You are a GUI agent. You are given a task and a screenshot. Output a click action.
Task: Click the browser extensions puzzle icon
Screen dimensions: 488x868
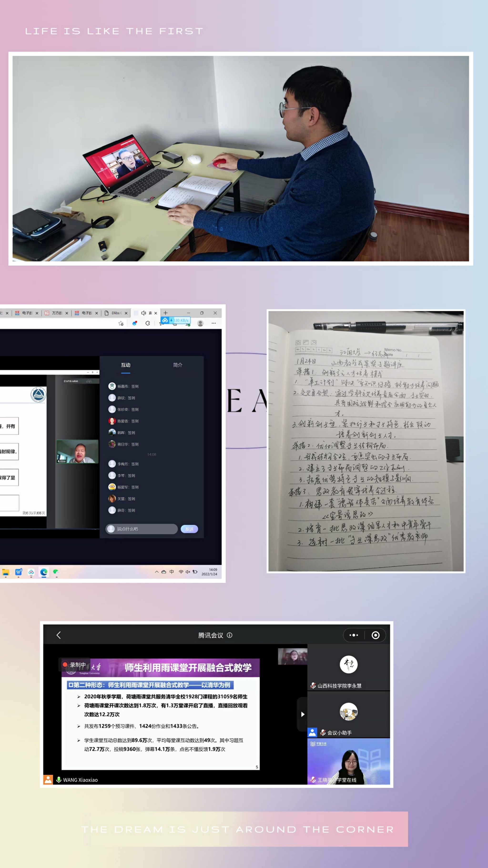click(x=147, y=323)
